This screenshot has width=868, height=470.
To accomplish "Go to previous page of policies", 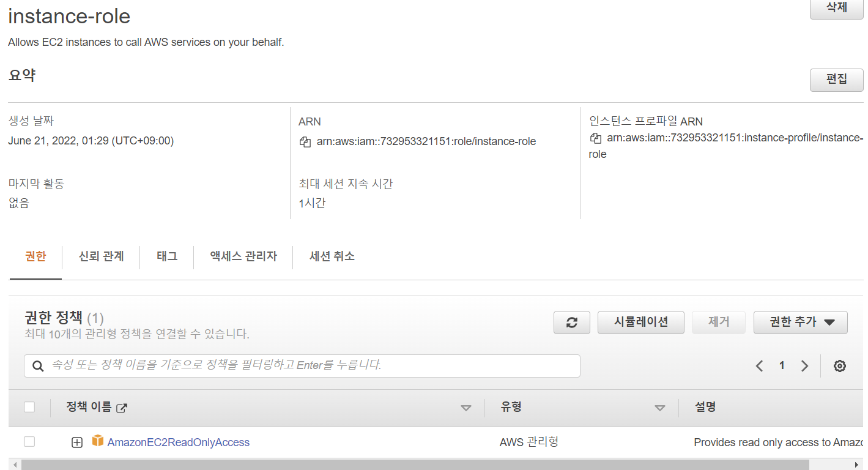I will point(759,366).
